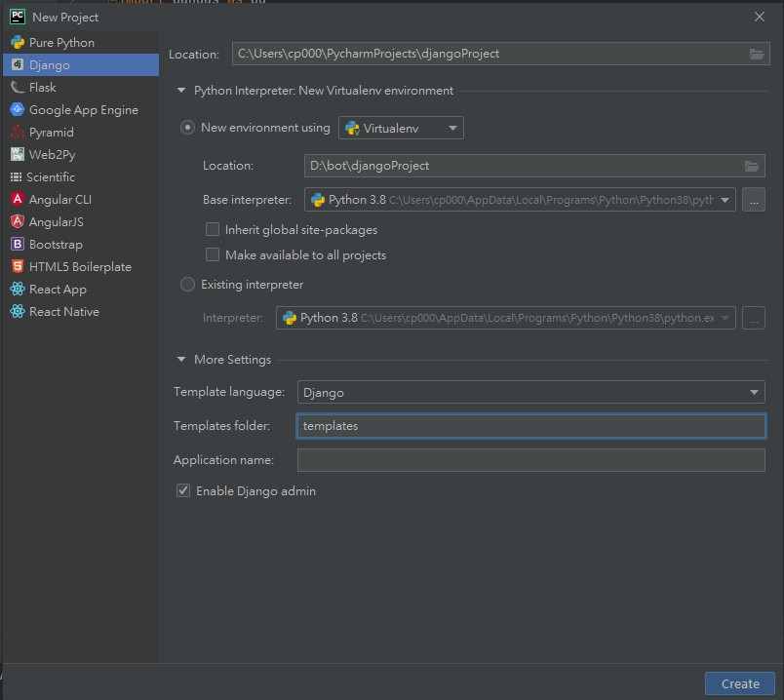Screen dimensions: 784x700
Task: Select React Native project type
Action: (81, 312)
